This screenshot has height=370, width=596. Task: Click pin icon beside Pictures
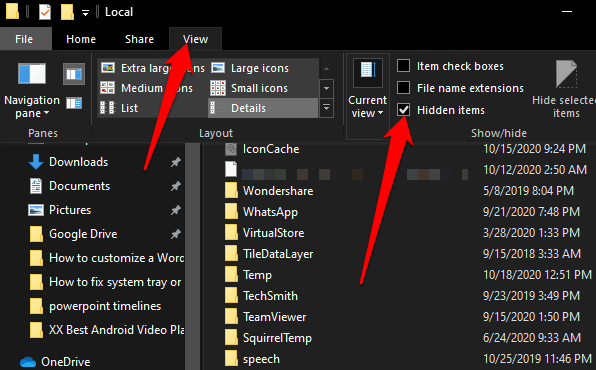[x=175, y=210]
